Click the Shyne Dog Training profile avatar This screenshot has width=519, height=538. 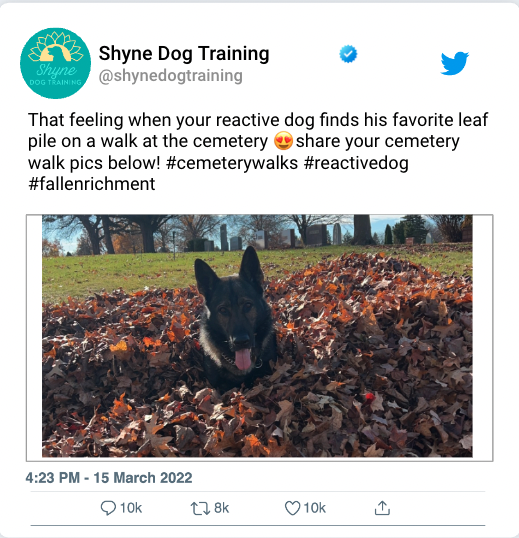(x=56, y=63)
